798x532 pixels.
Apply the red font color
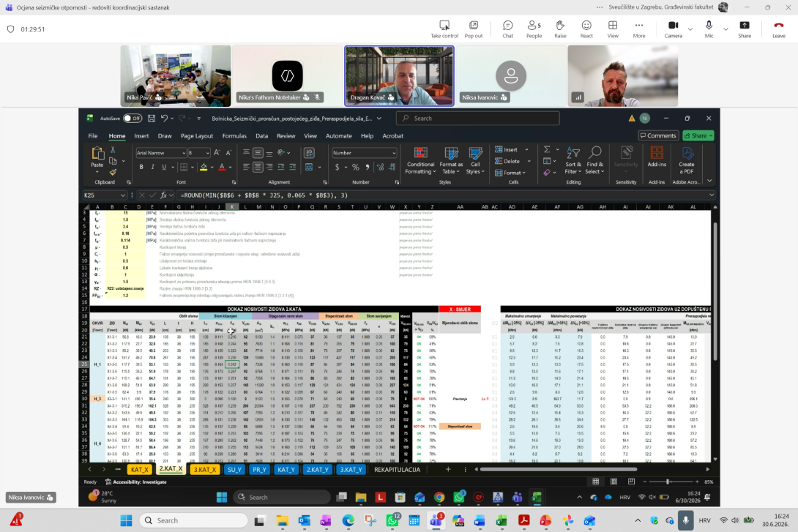coord(221,167)
